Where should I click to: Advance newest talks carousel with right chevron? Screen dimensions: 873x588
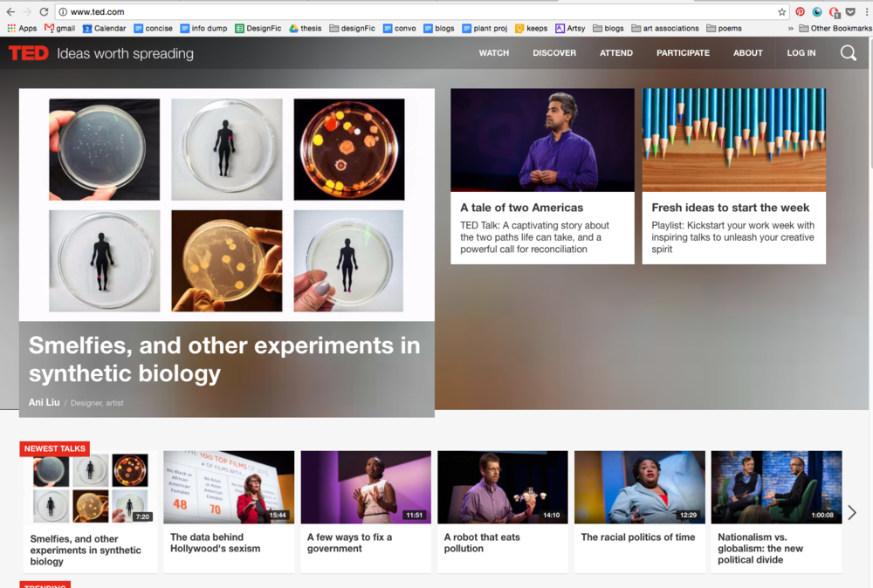[x=852, y=512]
